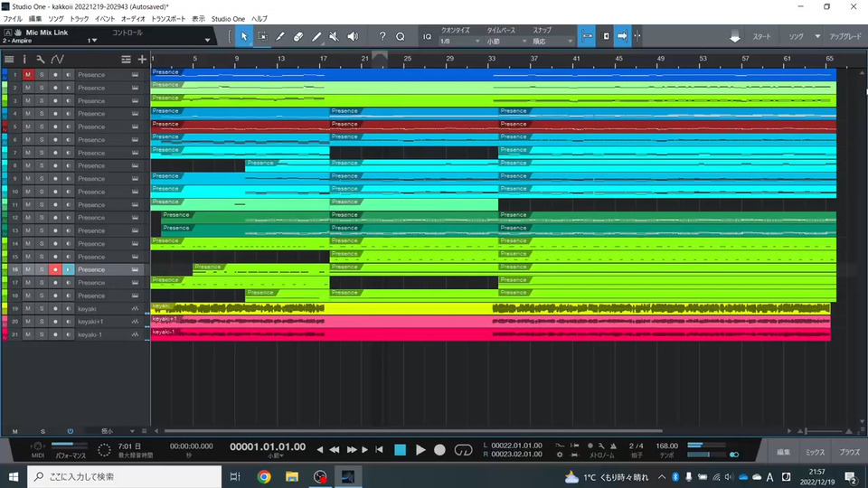Solo track 16 Presence
Screen dimensions: 868x488
tap(41, 269)
